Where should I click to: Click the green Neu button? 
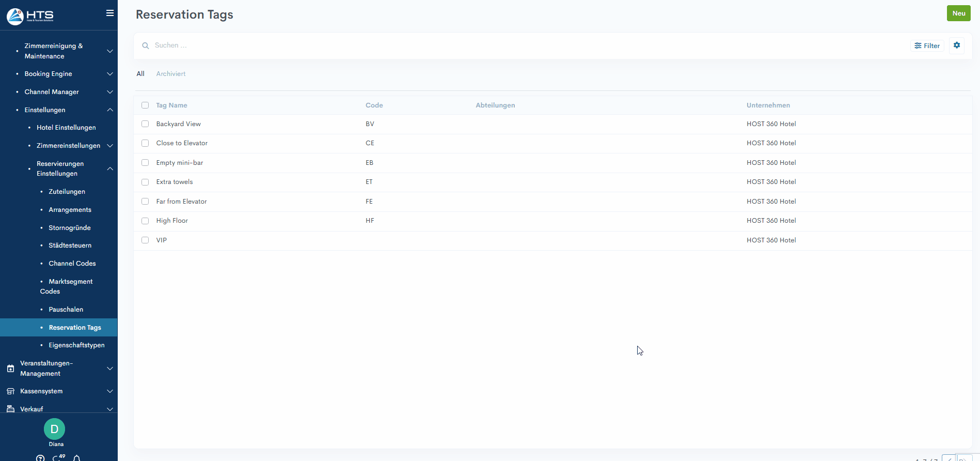point(958,13)
